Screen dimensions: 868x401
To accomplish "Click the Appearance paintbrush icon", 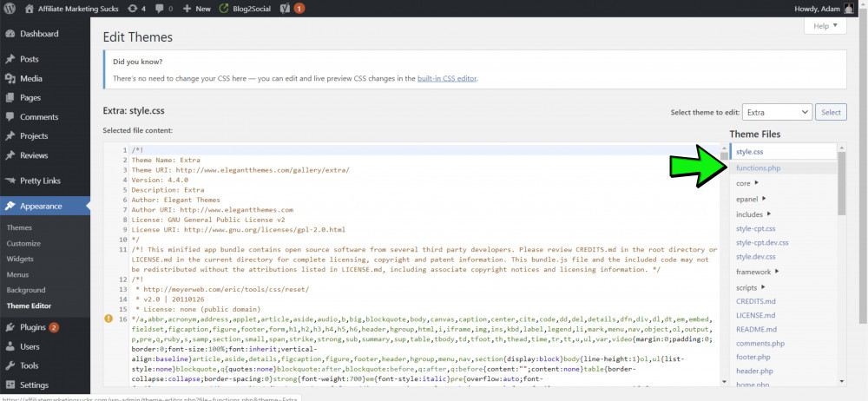I will (x=10, y=206).
